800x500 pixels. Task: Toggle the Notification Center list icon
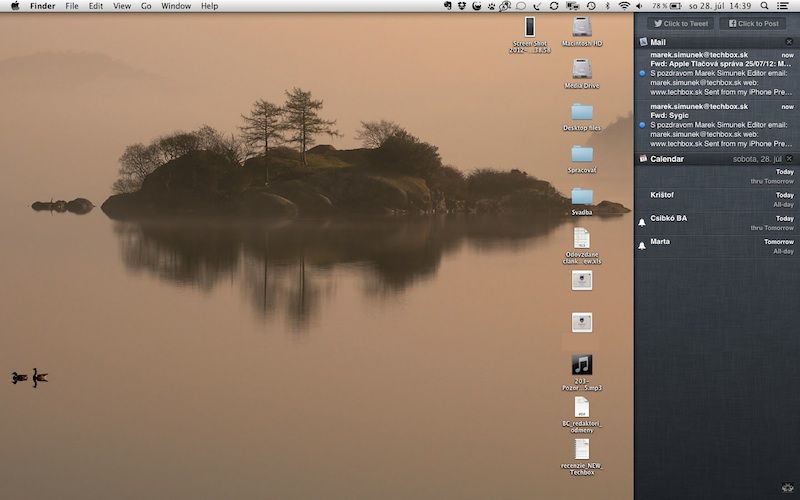tap(782, 6)
